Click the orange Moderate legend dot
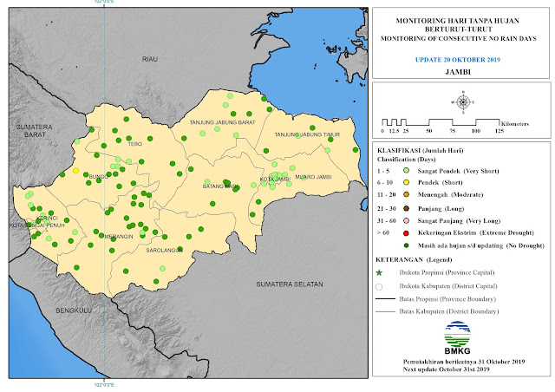The height and width of the screenshot is (392, 555). (x=406, y=194)
